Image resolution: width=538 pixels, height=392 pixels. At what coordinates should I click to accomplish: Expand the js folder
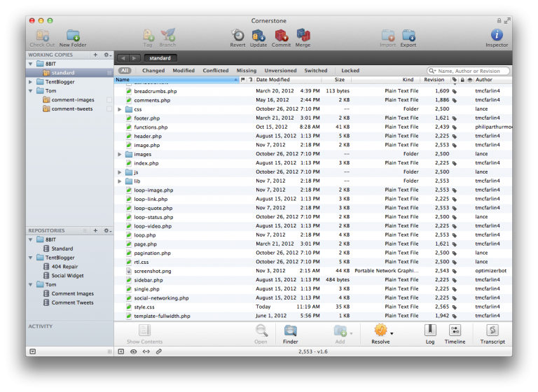(119, 172)
